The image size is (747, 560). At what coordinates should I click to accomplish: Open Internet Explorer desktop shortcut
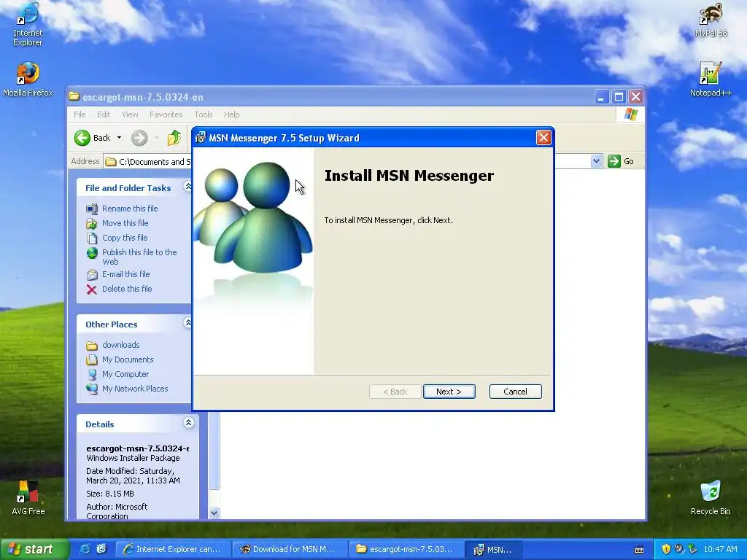tap(28, 24)
